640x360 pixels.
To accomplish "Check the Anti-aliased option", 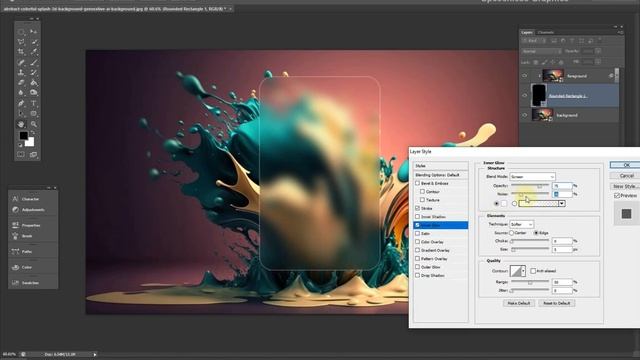I will point(533,271).
